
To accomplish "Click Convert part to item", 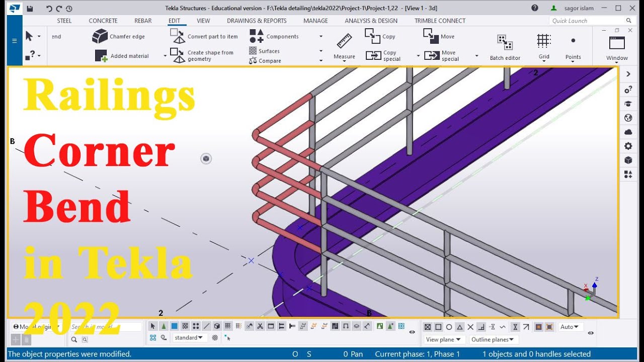I will tap(204, 36).
